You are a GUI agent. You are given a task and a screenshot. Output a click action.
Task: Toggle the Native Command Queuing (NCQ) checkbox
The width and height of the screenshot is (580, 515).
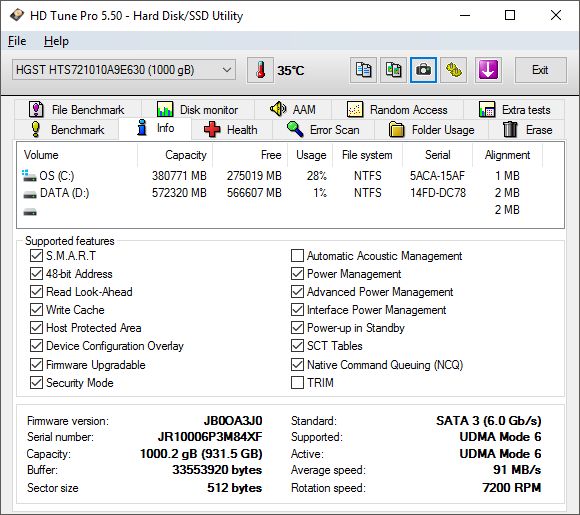[297, 365]
